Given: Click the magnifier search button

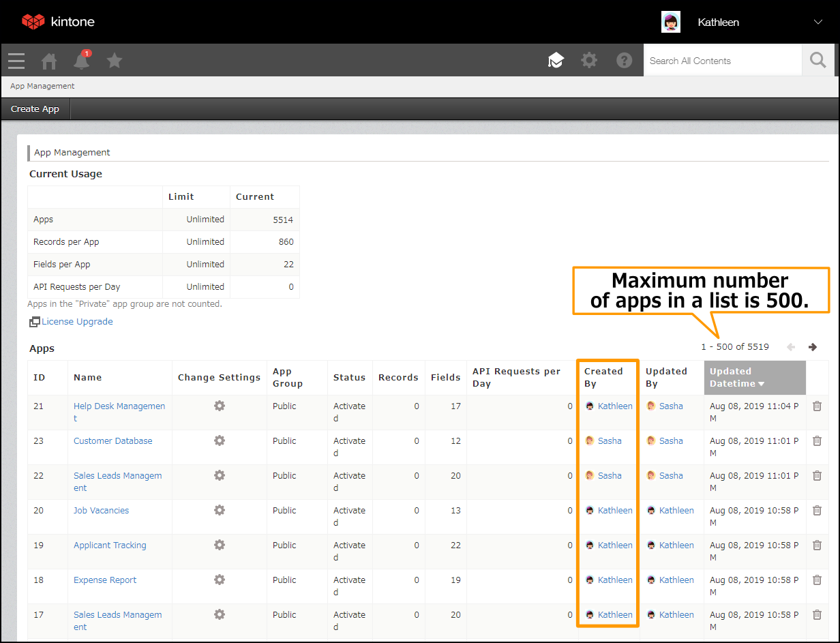Looking at the screenshot, I should coord(817,61).
